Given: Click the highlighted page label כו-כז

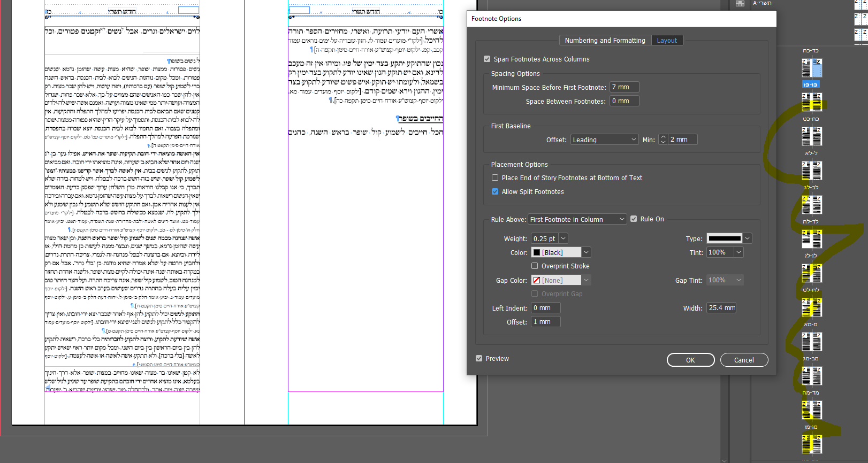Looking at the screenshot, I should [x=811, y=84].
